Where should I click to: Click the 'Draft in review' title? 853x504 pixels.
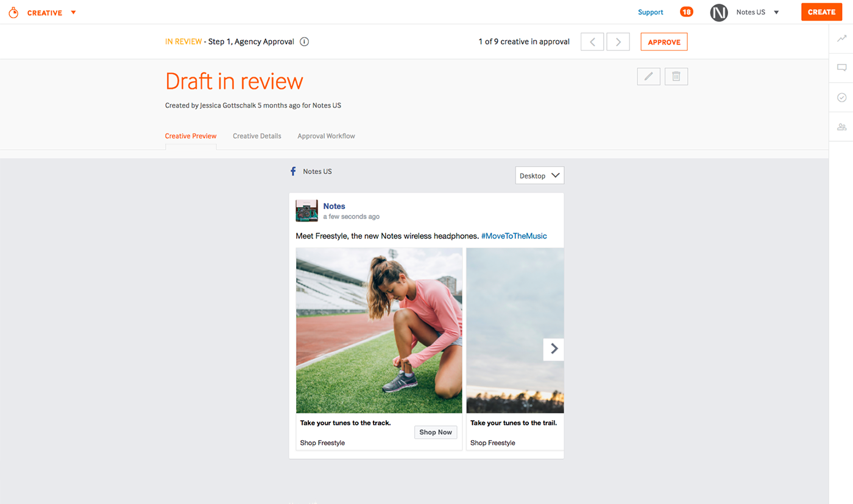tap(234, 82)
